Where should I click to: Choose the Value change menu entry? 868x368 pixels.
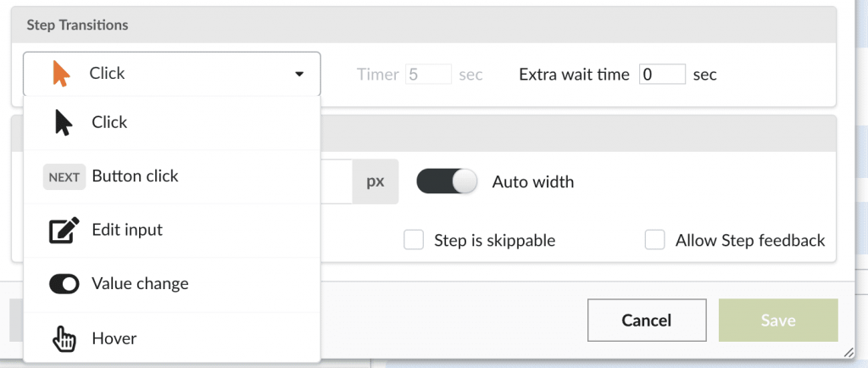(171, 284)
